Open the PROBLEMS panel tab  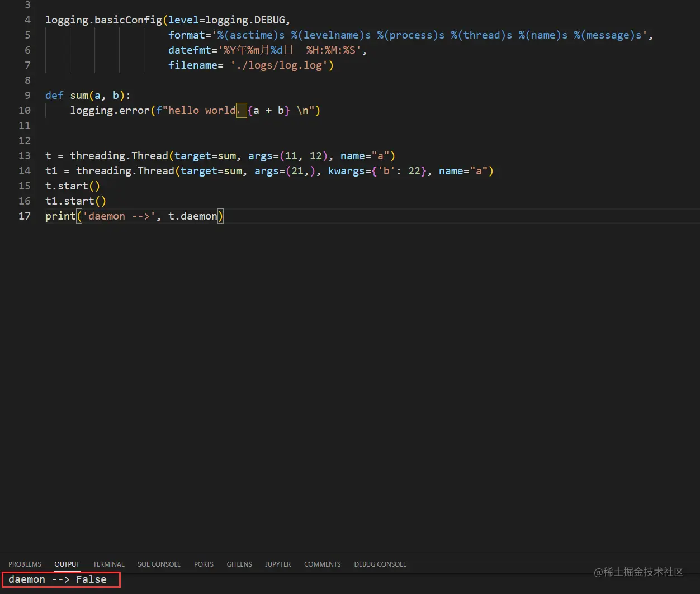tap(25, 564)
